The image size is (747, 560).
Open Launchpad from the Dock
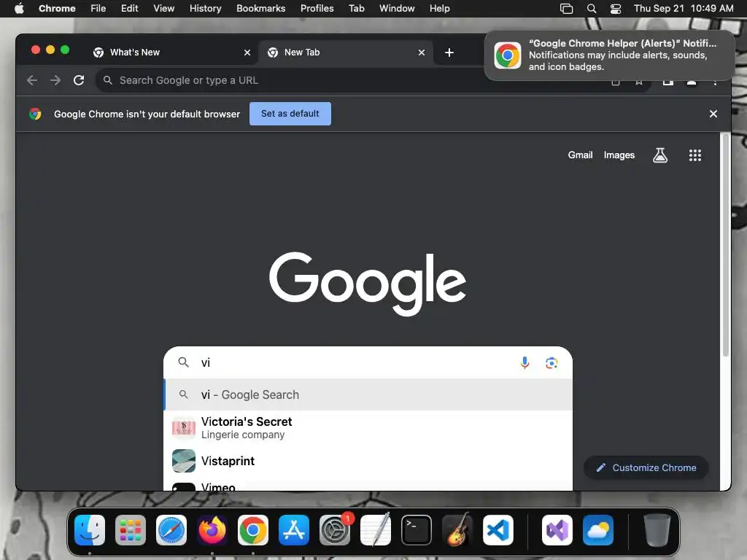click(x=131, y=530)
